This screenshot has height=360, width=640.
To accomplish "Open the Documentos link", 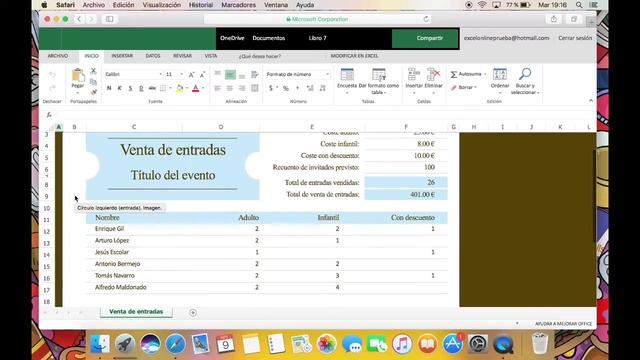I will pos(269,38).
